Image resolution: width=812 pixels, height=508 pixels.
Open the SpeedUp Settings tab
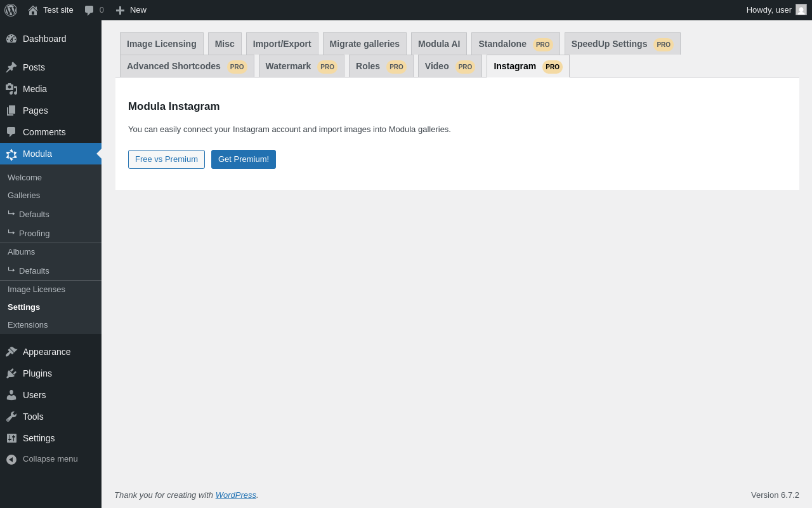pyautogui.click(x=622, y=44)
